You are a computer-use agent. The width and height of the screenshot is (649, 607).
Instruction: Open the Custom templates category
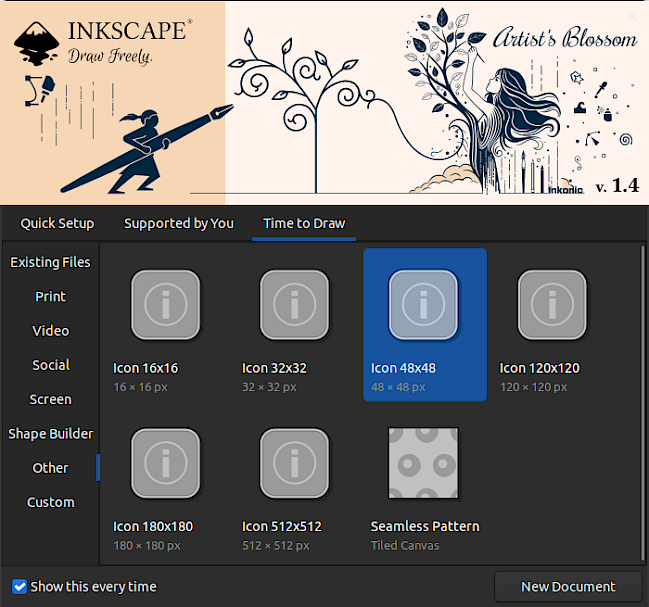pyautogui.click(x=50, y=502)
